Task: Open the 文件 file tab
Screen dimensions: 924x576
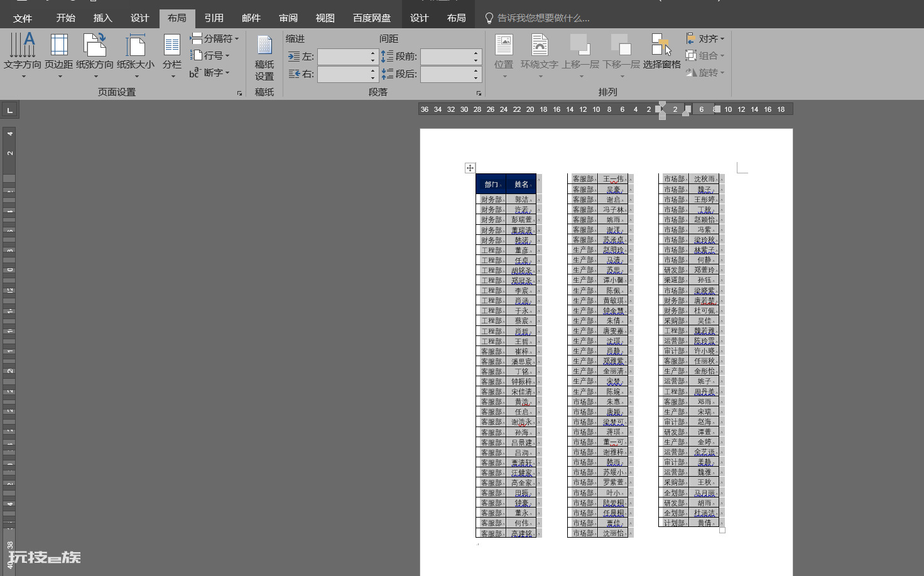Action: tap(23, 18)
